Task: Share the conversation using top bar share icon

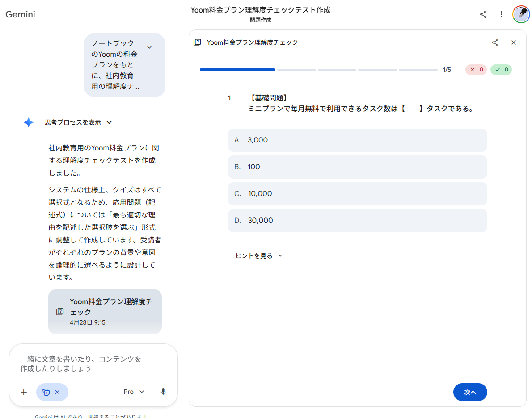Action: pos(483,14)
